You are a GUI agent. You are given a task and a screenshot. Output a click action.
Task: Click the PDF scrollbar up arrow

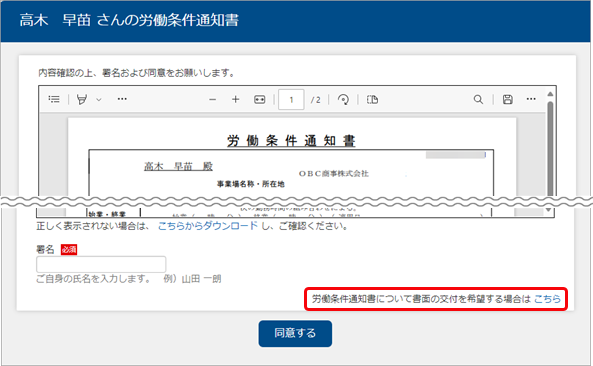click(x=550, y=94)
